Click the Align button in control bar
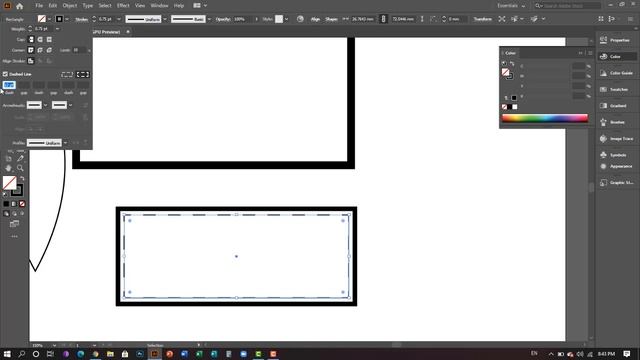Viewport: 640px width, 360px height. click(x=315, y=19)
